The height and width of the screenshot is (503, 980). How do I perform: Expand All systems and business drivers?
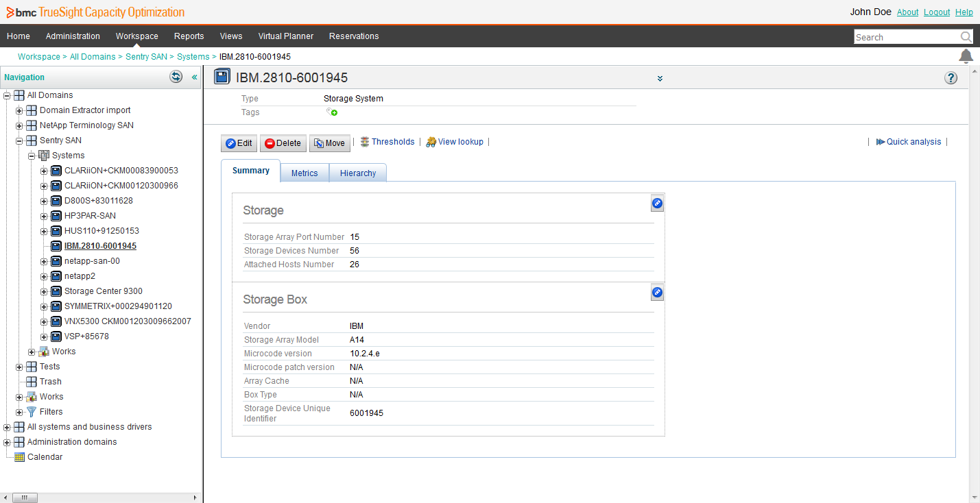(7, 427)
